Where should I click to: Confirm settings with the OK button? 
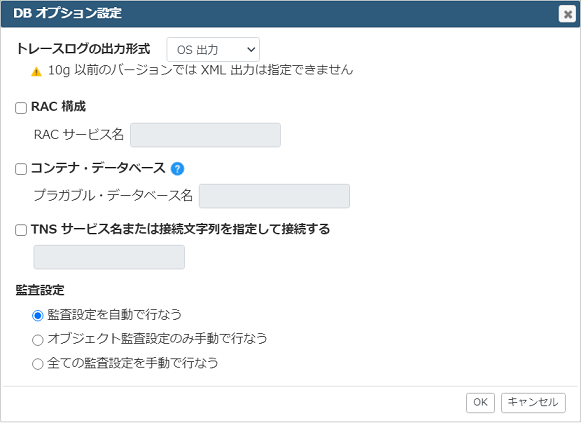pyautogui.click(x=480, y=403)
